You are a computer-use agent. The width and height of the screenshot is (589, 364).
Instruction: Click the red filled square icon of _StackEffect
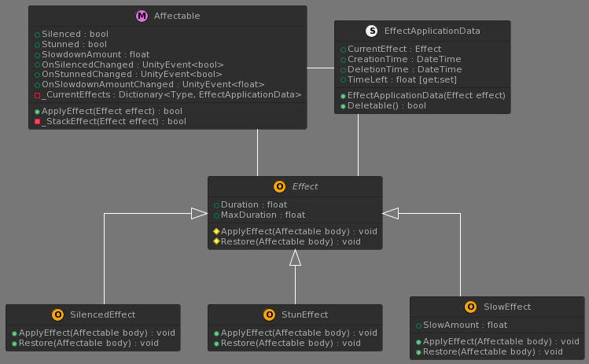(37, 121)
